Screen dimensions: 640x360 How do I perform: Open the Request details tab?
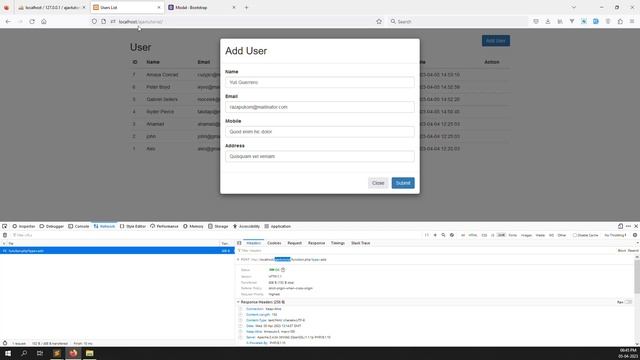tap(294, 243)
